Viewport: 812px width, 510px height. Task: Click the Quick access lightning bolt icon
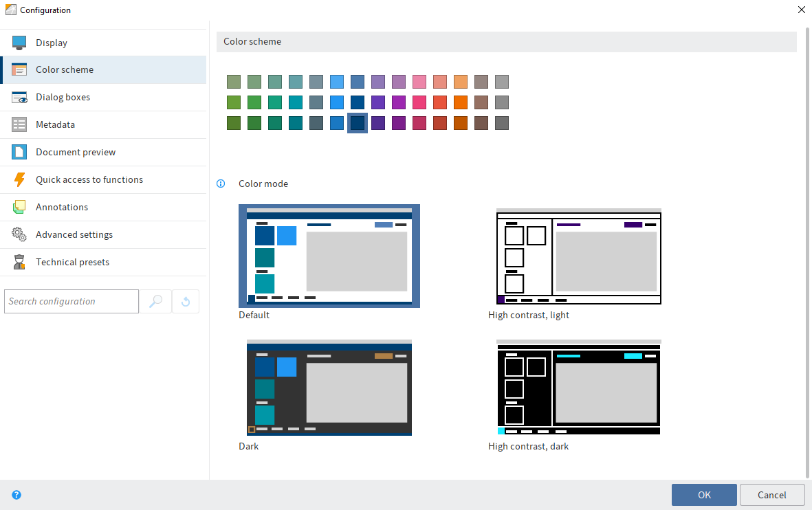point(19,180)
